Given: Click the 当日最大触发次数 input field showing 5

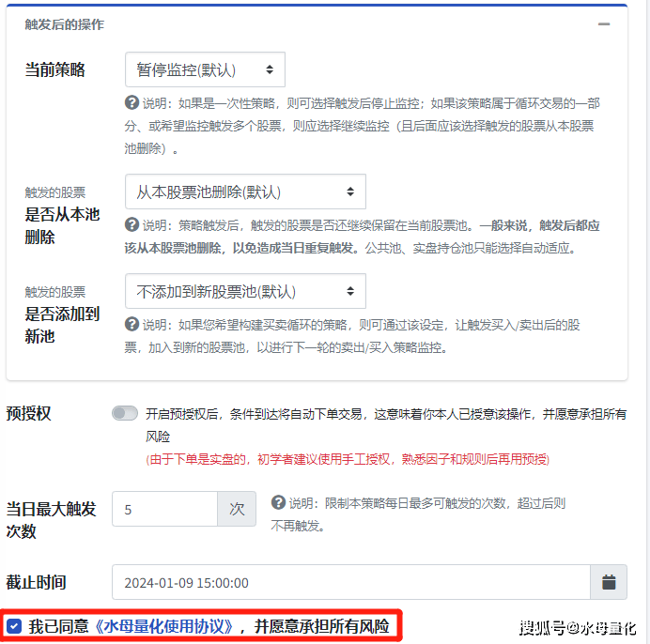Looking at the screenshot, I should [x=164, y=509].
